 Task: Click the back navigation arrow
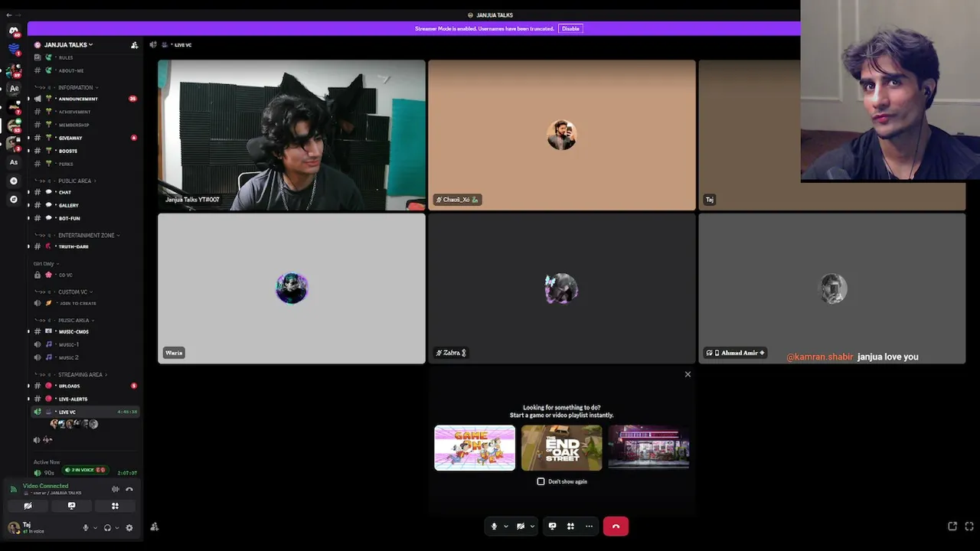(9, 15)
